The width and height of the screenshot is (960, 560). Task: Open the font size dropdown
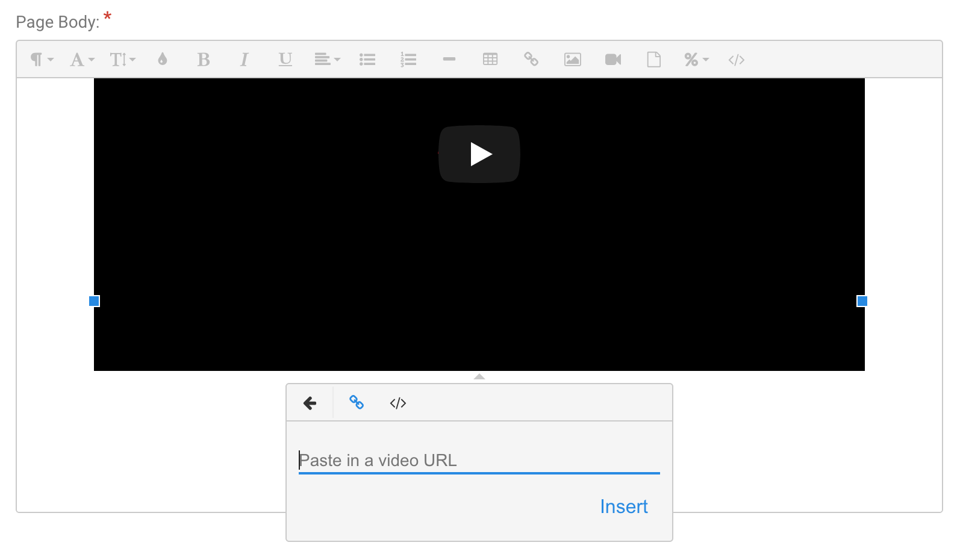(x=123, y=60)
